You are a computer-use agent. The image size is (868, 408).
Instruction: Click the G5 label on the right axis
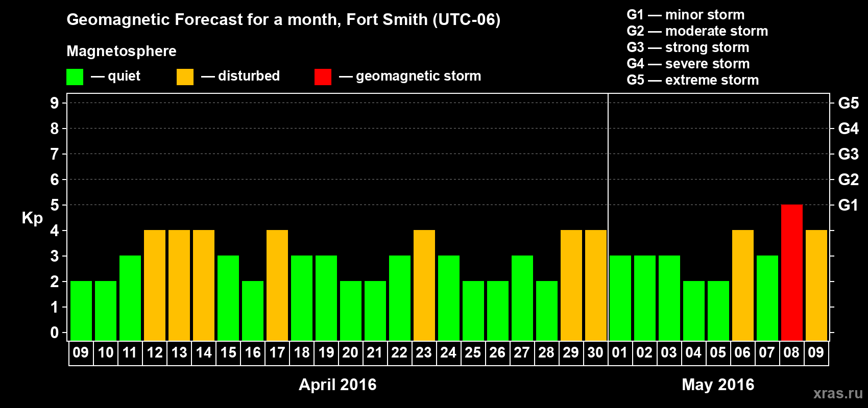click(x=849, y=103)
